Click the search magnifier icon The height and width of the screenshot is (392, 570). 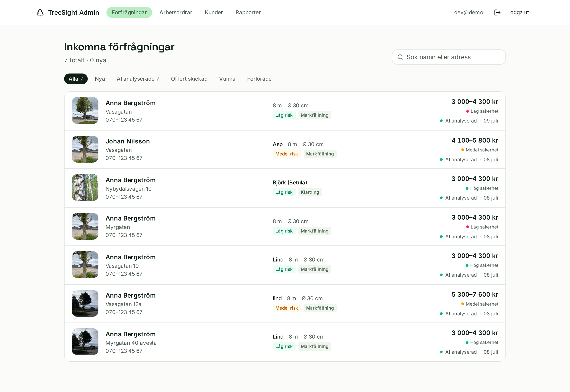(x=400, y=57)
